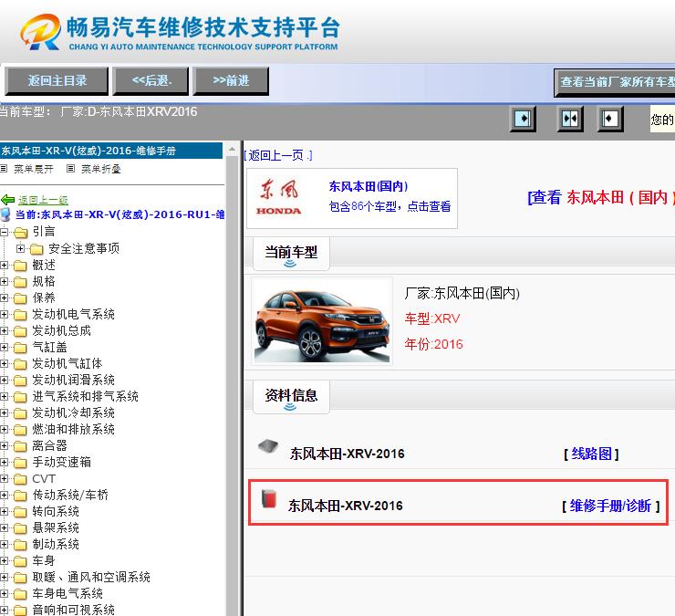Click the gray wiring diagram book icon

pos(268,446)
